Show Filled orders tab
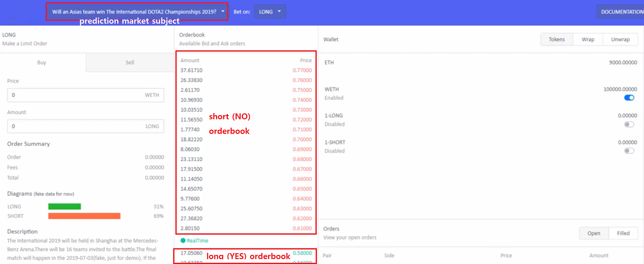Viewport: 644px width, 264px height. tap(623, 233)
